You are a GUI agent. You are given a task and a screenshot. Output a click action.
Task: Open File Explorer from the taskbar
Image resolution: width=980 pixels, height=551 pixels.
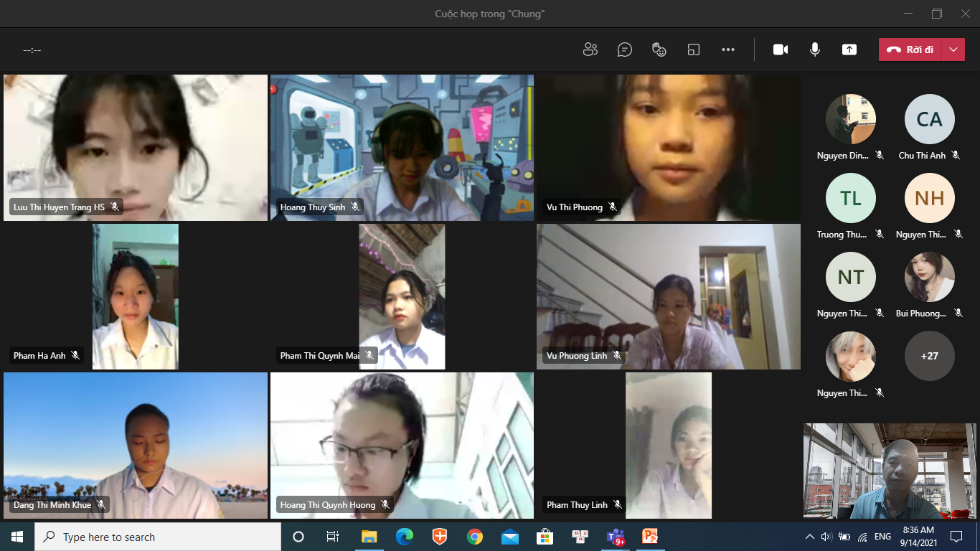(369, 537)
